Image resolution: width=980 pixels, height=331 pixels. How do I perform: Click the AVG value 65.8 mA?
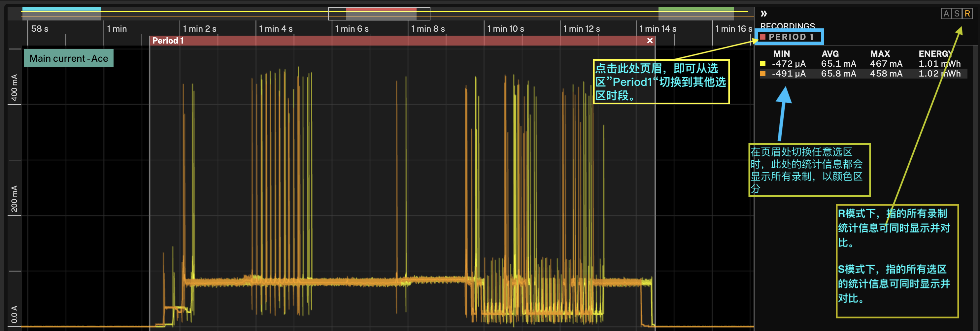(x=838, y=74)
